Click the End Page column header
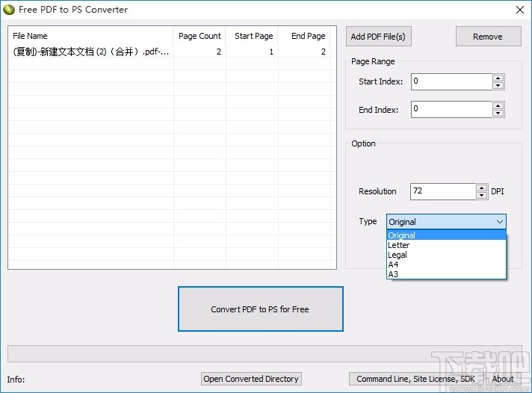 [304, 36]
